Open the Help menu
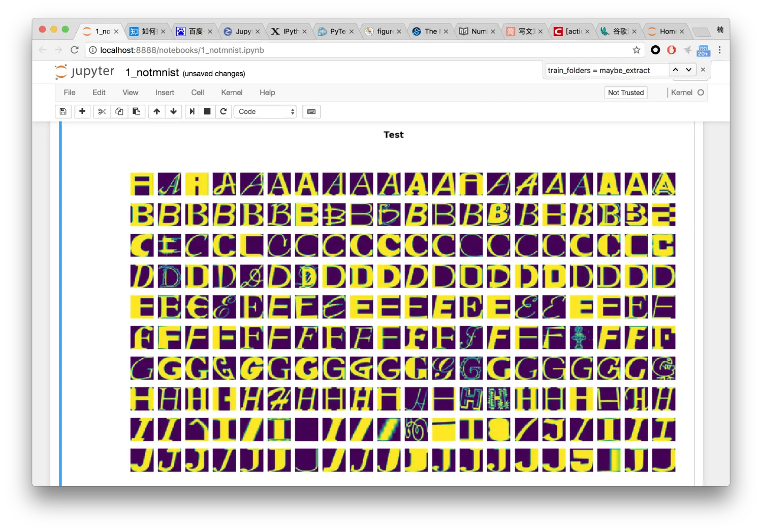762x532 pixels. click(267, 92)
